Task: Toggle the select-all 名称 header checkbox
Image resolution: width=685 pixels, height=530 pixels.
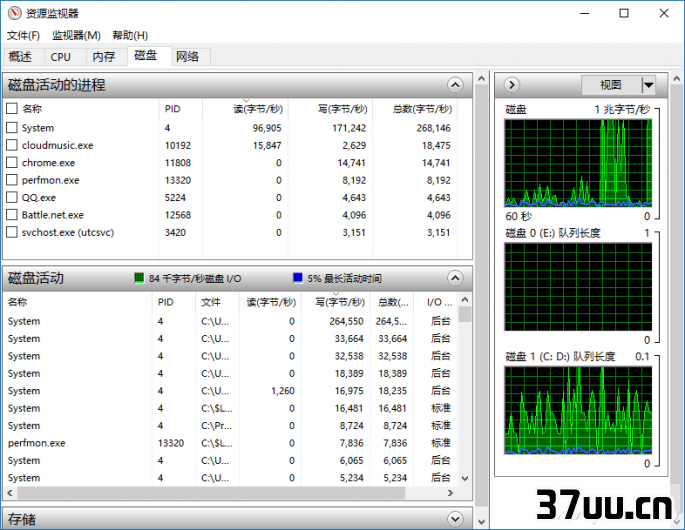Action: click(x=12, y=108)
